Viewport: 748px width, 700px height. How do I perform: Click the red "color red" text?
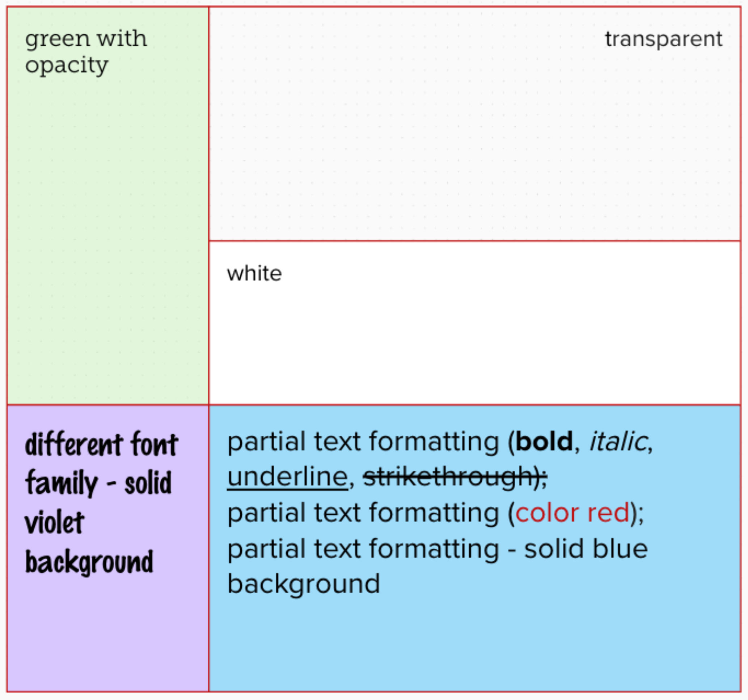coord(572,513)
